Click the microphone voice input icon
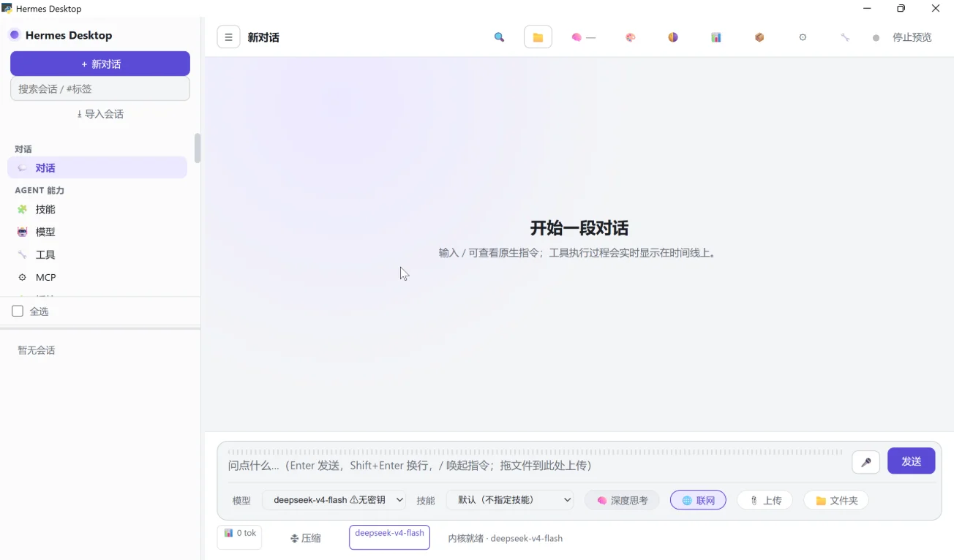The image size is (954, 560). click(865, 462)
